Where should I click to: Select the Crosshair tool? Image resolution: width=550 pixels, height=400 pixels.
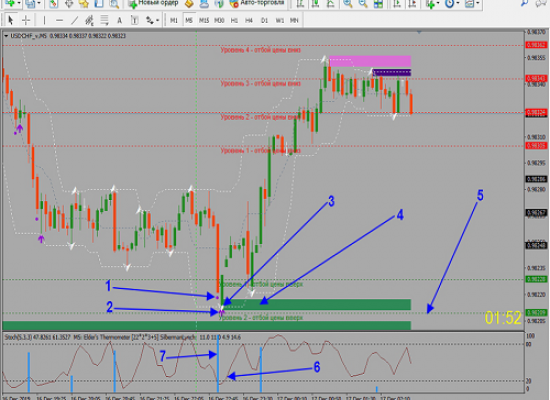(26, 20)
